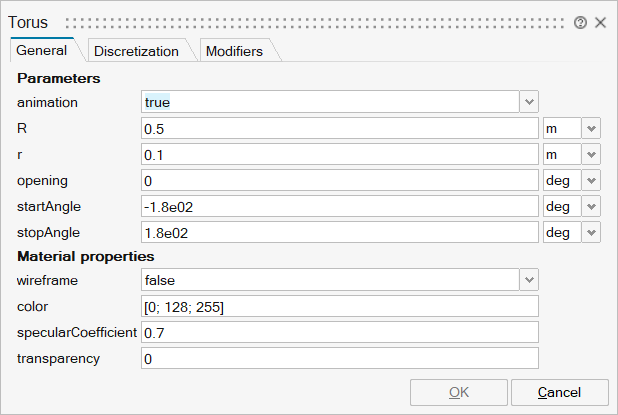Edit the color value field
Screen dimensions: 618x415
pos(340,307)
